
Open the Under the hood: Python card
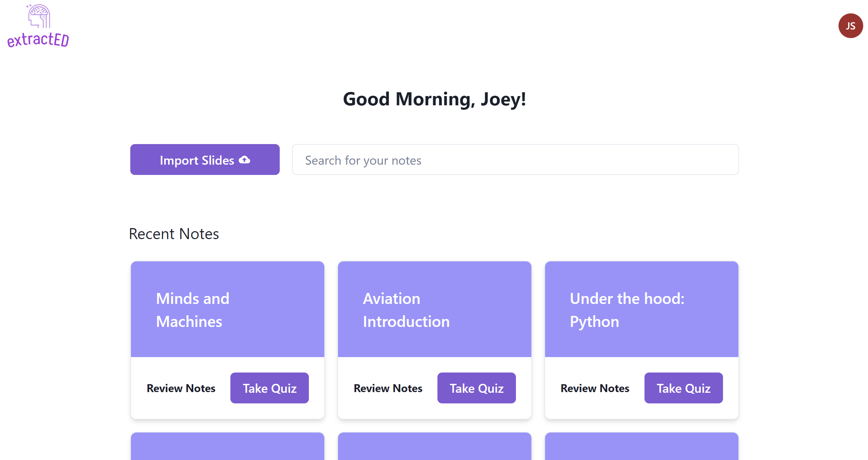[642, 309]
